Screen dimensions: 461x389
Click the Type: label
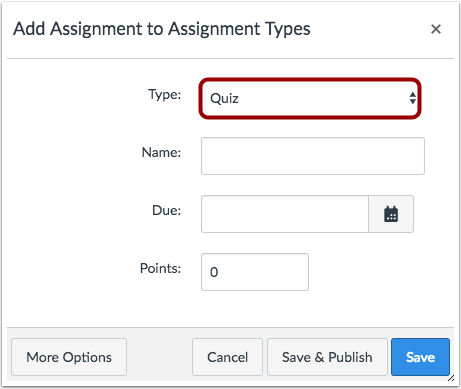[165, 95]
